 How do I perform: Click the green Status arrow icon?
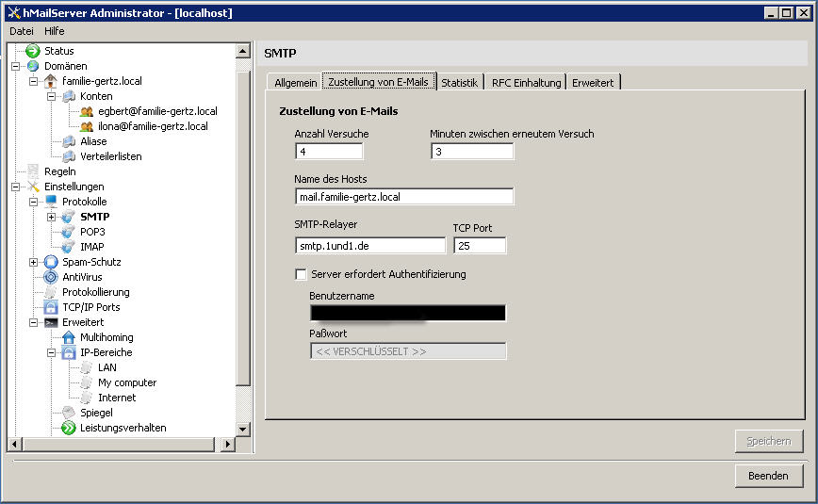pos(33,51)
